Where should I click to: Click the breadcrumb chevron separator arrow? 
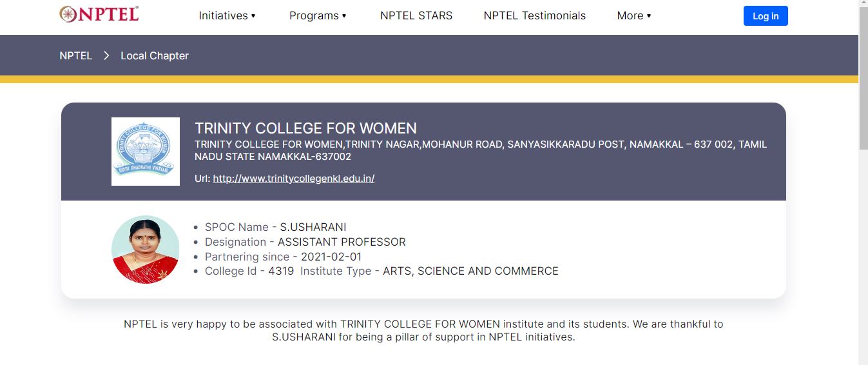coord(106,55)
